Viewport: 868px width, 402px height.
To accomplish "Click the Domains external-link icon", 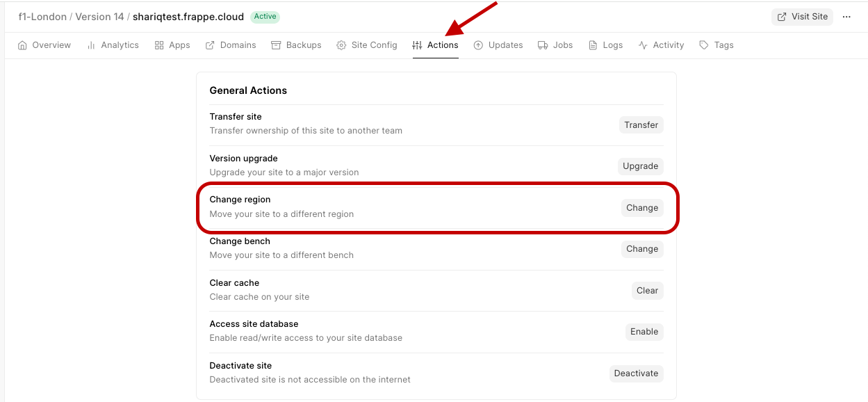I will (210, 45).
